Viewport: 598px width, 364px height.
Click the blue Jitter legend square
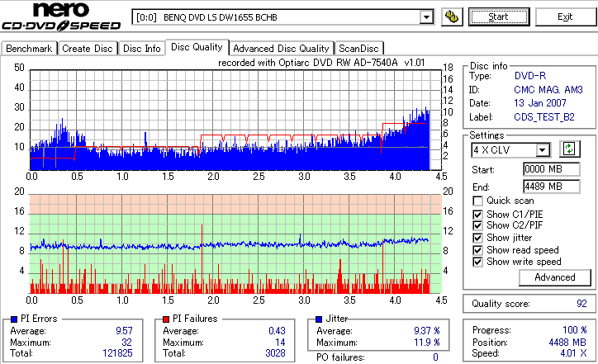click(319, 319)
